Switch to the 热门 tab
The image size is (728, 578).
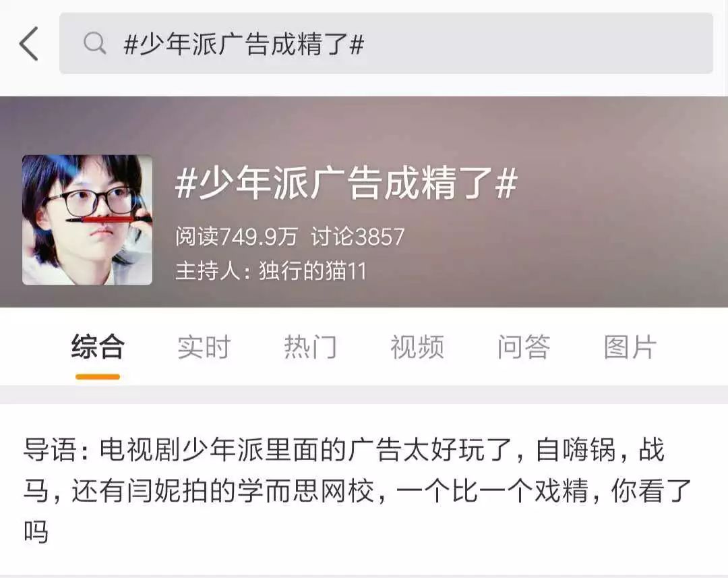click(310, 347)
